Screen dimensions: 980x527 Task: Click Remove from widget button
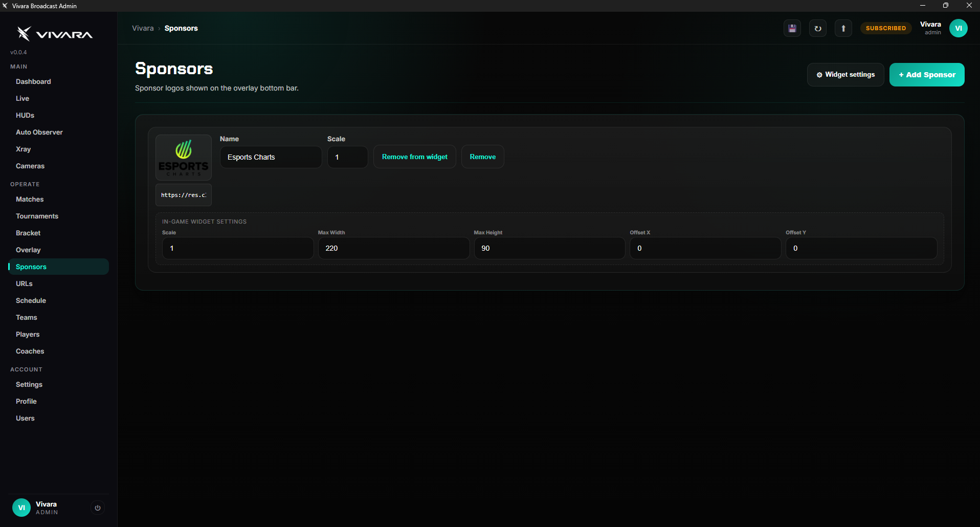tap(415, 157)
